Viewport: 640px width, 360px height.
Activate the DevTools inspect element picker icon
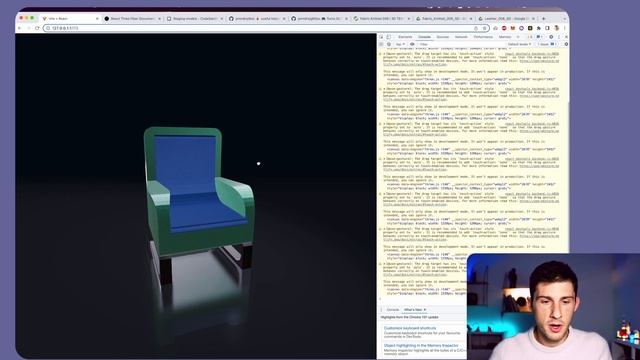click(x=381, y=37)
